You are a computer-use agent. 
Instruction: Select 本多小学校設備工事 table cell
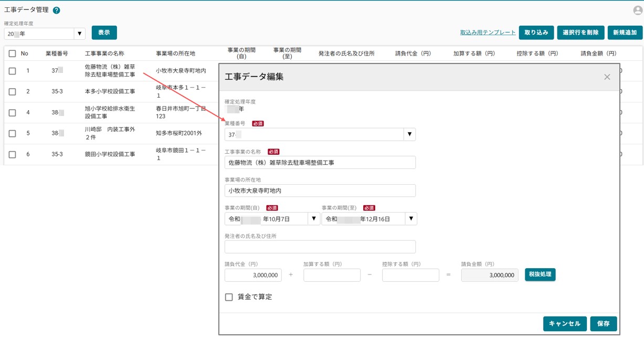[110, 91]
